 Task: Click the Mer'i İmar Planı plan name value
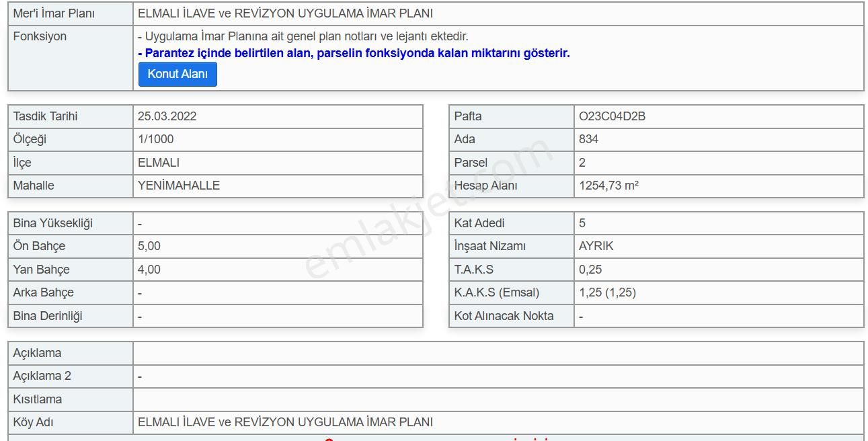coord(285,13)
